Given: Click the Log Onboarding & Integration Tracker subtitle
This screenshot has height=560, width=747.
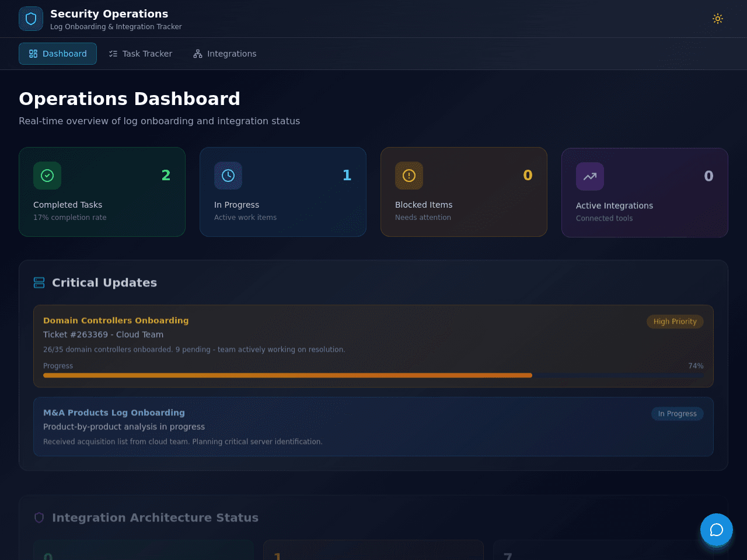Looking at the screenshot, I should click(116, 27).
